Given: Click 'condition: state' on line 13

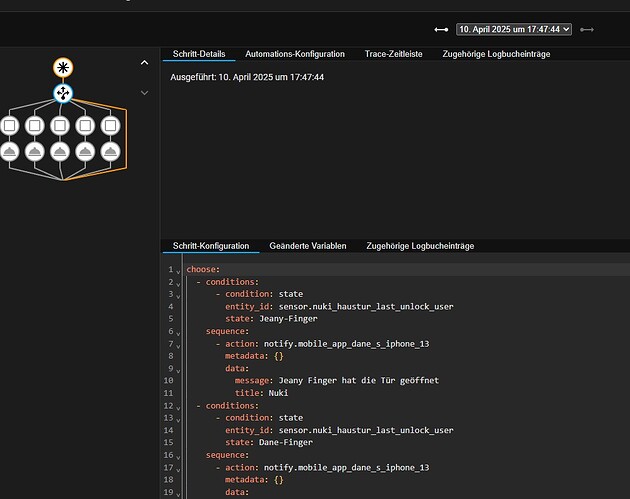Looking at the screenshot, I should pos(264,418).
